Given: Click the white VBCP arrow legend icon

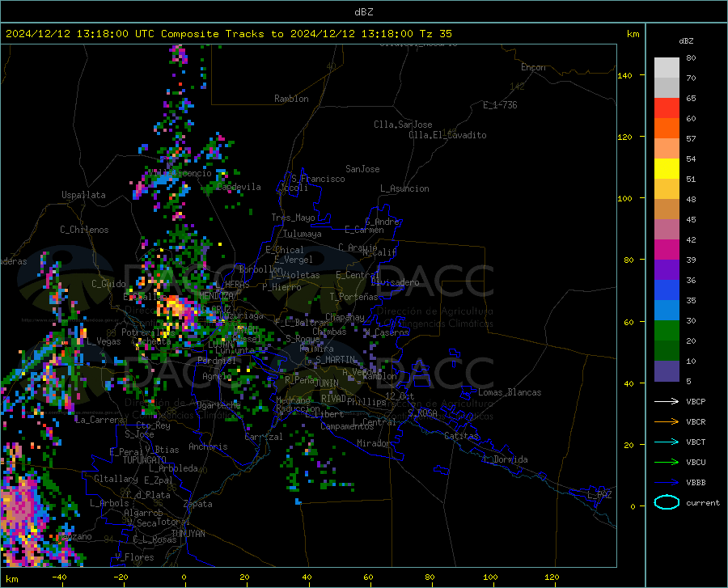Looking at the screenshot, I should pyautogui.click(x=667, y=401).
